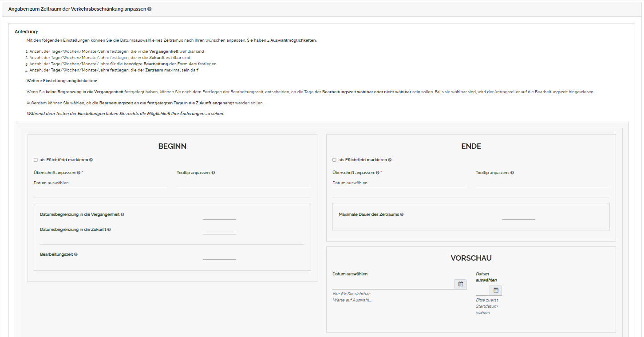Image resolution: width=644 pixels, height=337 pixels.
Task: Click the Bearbeitungszeit number field
Action: pyautogui.click(x=219, y=256)
